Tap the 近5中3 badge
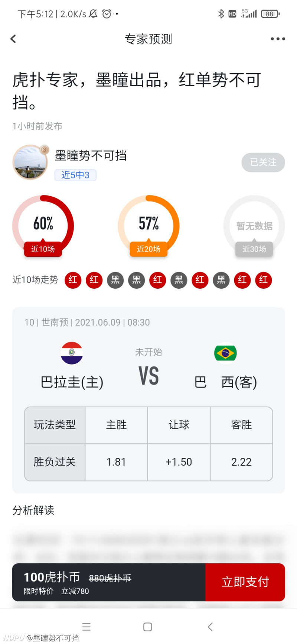 75,175
